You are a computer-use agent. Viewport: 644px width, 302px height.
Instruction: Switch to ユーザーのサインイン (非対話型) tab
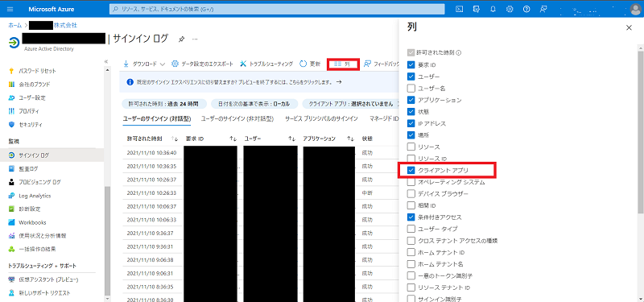[237, 118]
